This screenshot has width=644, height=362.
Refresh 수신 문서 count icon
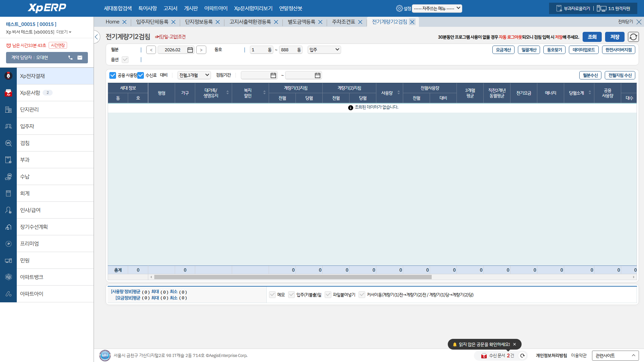coord(522,356)
